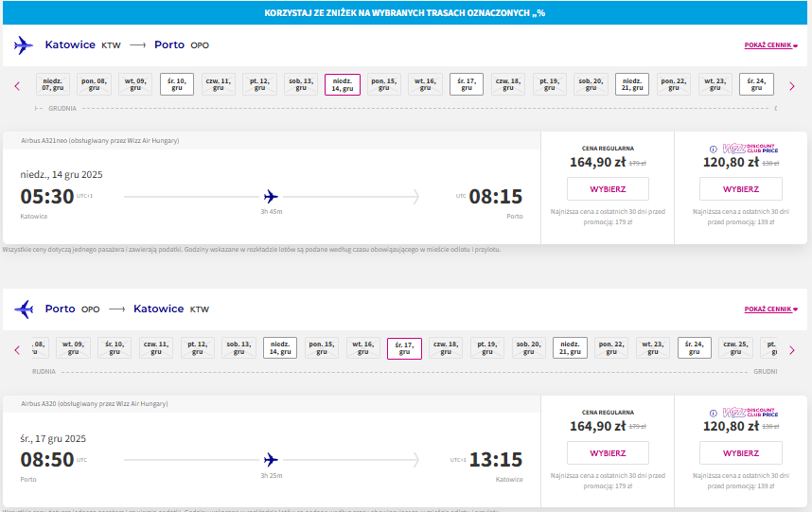Open WIZZ Discount Club info icon for return flight
This screenshot has height=512, width=812.
[x=713, y=414]
